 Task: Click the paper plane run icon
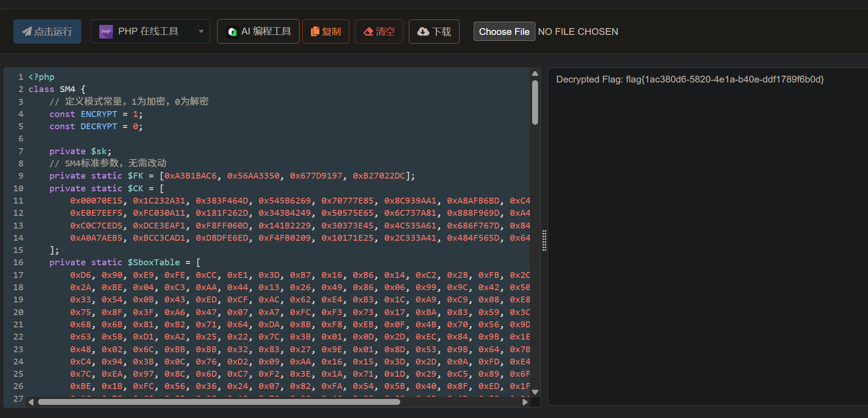click(27, 31)
